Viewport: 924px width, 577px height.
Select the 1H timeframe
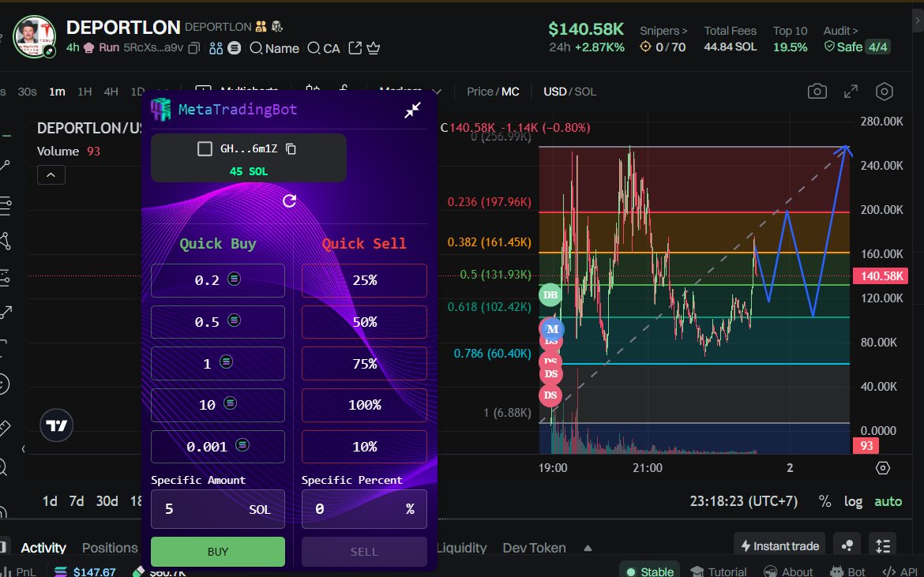(85, 92)
